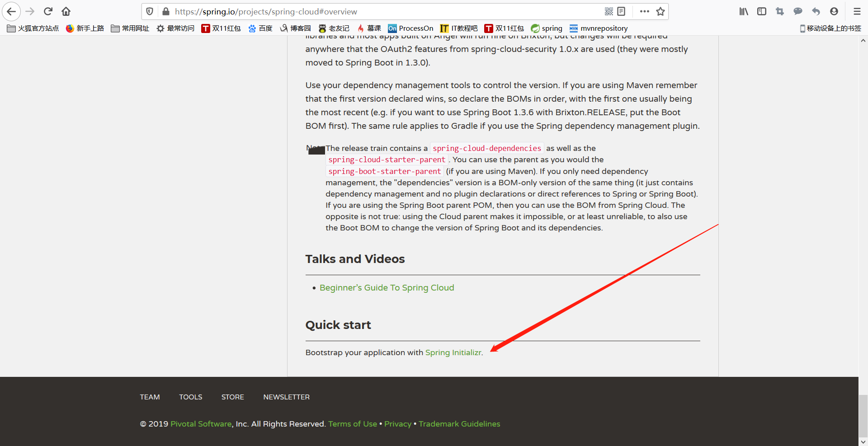Click the scrollbar up arrow
The width and height of the screenshot is (868, 446).
[863, 40]
